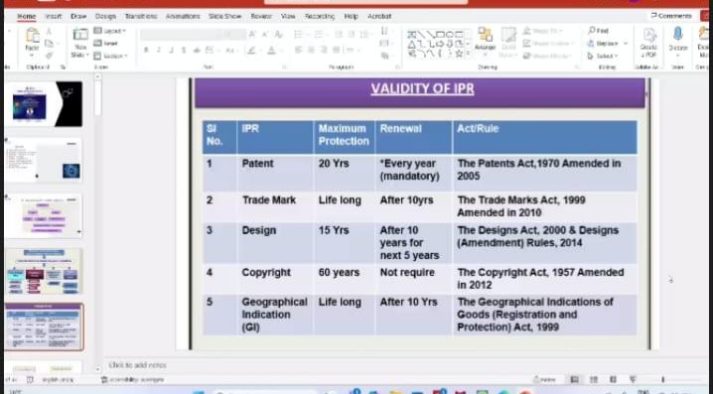This screenshot has height=394, width=713.
Task: Click the Copy icon in Clipboard group
Action: point(49,44)
